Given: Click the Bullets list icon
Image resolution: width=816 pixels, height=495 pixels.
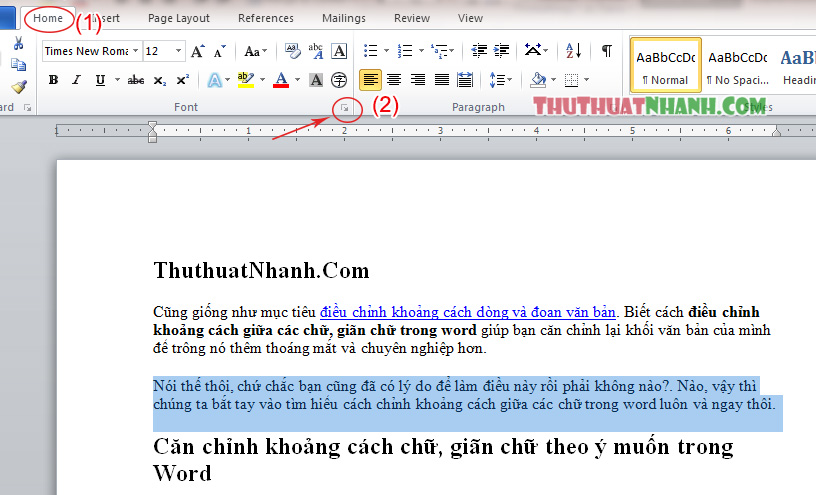Looking at the screenshot, I should coord(371,50).
